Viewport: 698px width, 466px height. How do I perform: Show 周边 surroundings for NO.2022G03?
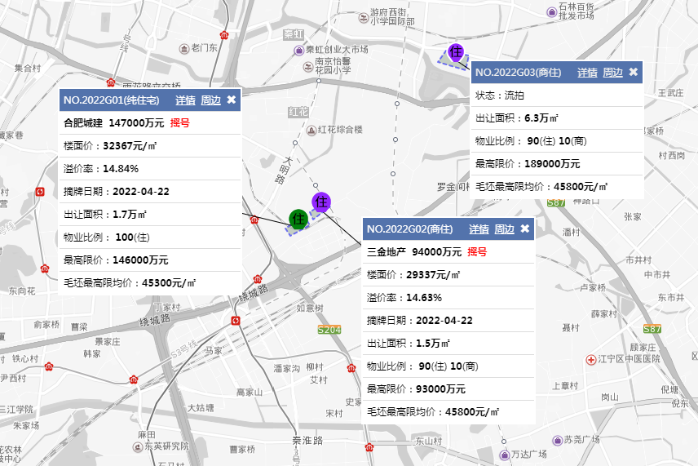(x=612, y=73)
